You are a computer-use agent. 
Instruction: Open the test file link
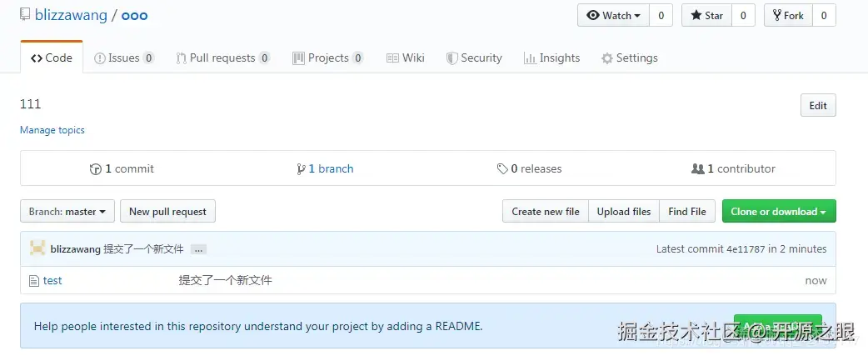pos(52,281)
